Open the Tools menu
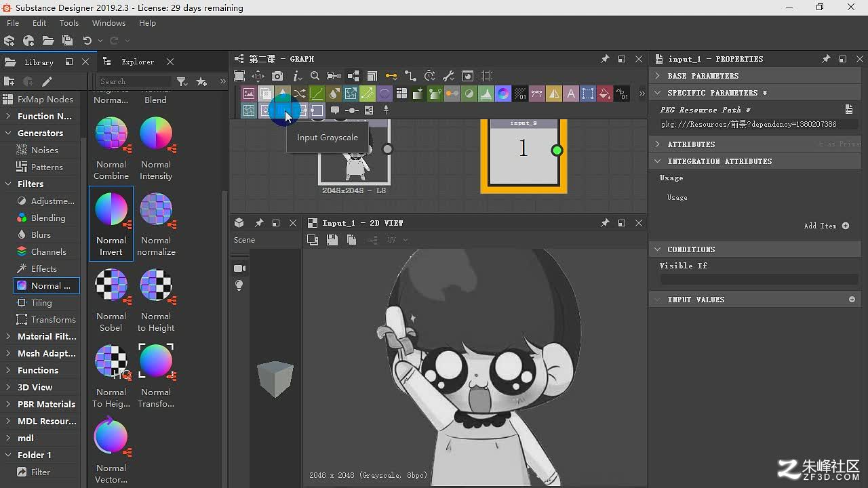 click(69, 23)
